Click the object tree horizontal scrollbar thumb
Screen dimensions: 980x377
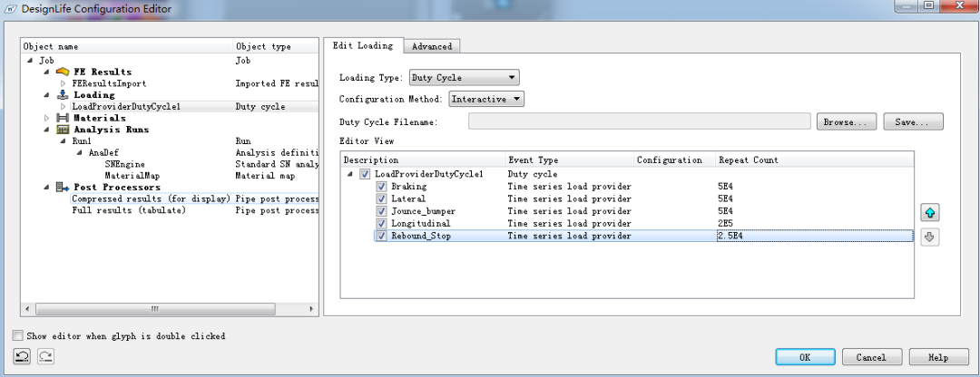[155, 309]
